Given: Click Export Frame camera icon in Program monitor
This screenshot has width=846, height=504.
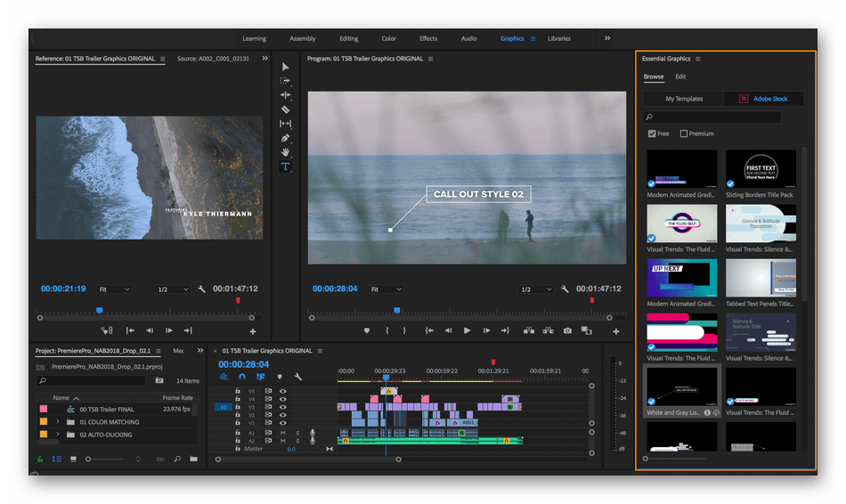Looking at the screenshot, I should click(567, 330).
